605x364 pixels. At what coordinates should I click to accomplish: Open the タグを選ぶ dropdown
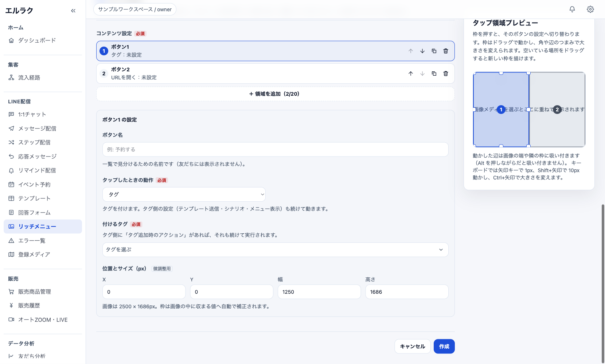pos(275,250)
